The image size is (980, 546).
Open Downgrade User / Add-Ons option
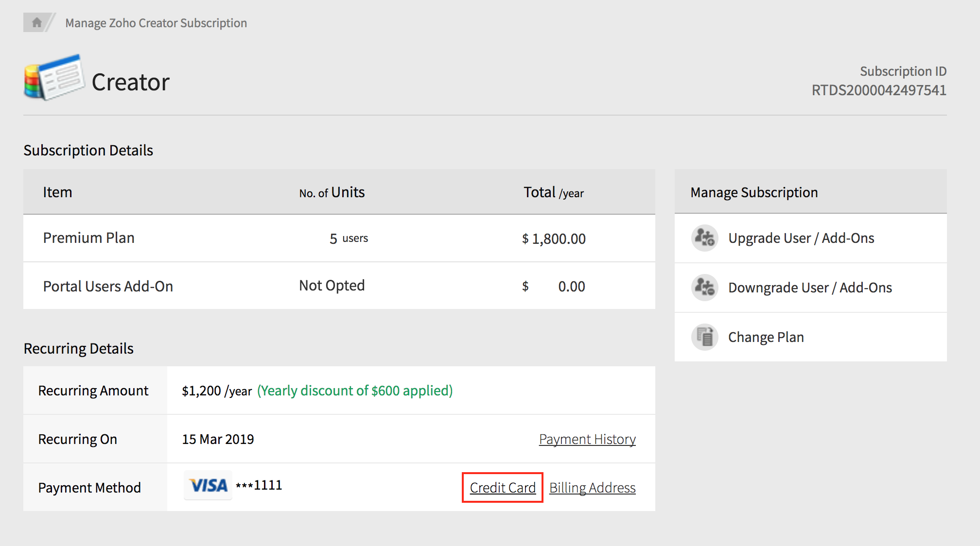click(x=811, y=288)
